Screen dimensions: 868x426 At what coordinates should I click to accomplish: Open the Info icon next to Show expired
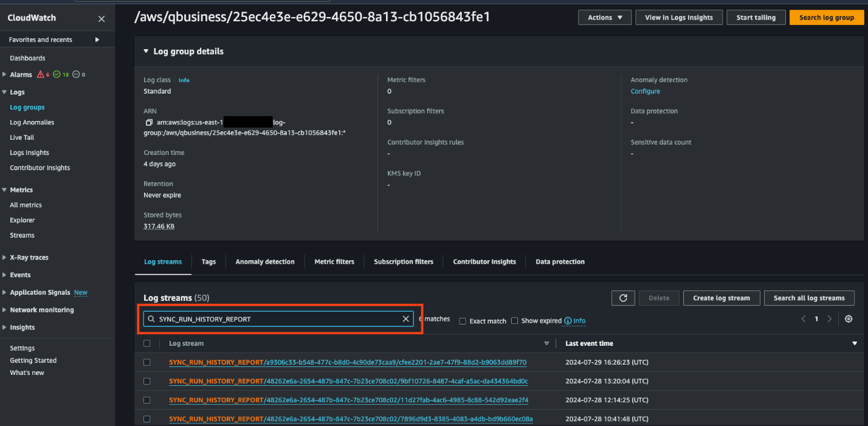568,321
